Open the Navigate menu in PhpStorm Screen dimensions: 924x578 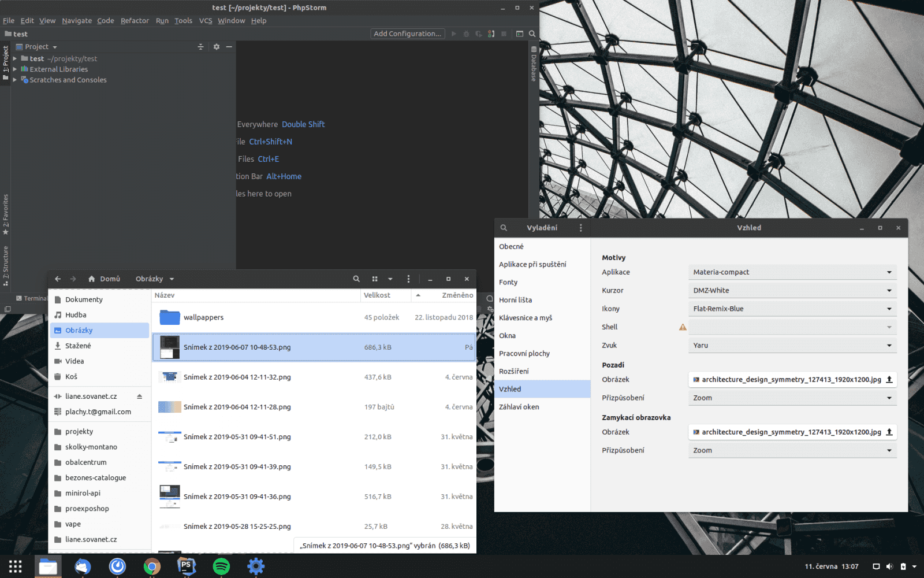point(76,20)
